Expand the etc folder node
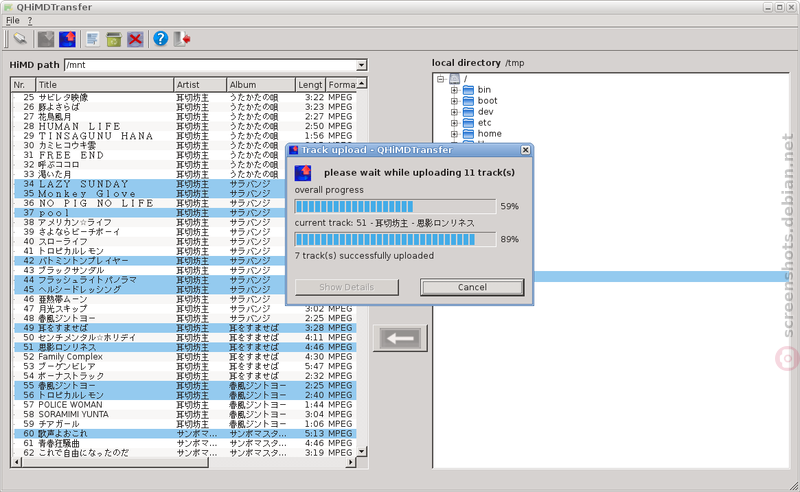800x492 pixels. coord(454,123)
